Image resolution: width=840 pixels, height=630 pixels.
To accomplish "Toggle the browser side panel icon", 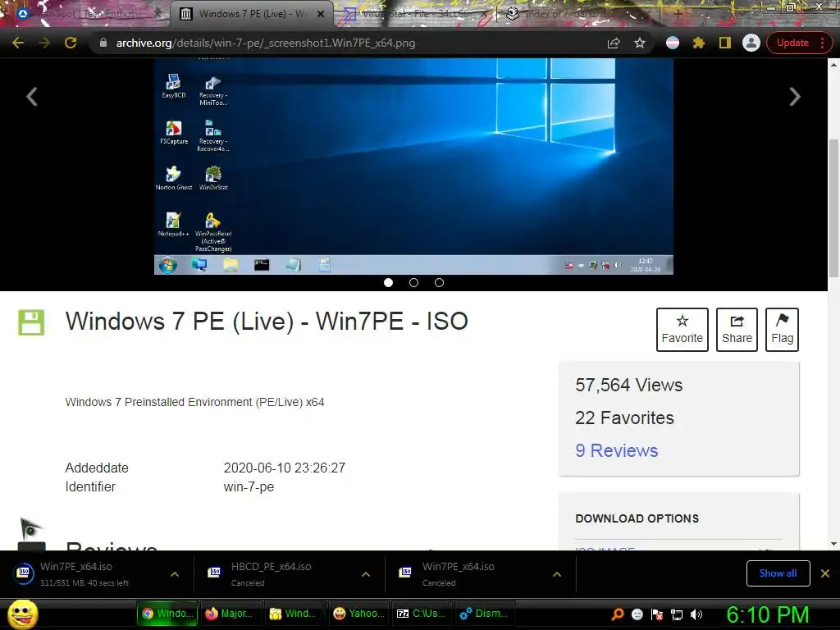I will tap(725, 43).
